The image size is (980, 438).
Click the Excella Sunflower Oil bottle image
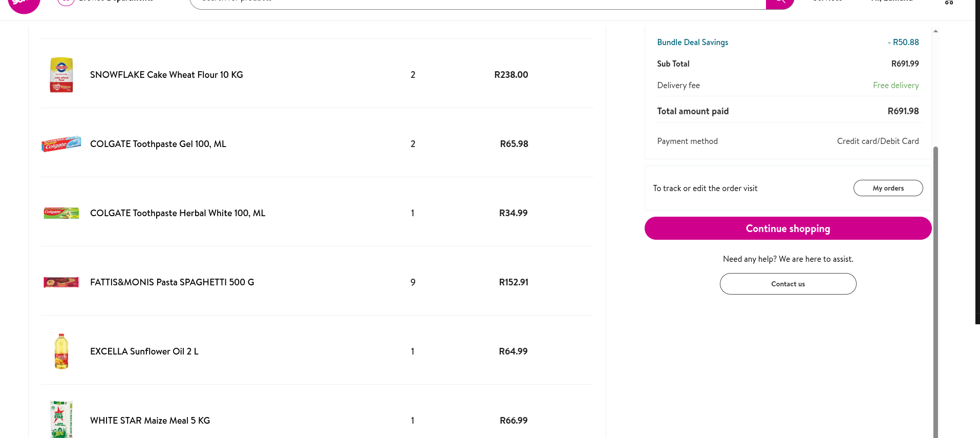click(61, 351)
